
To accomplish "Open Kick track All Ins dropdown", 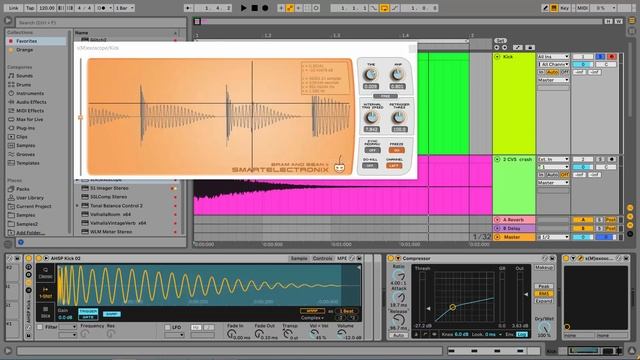I will [553, 56].
